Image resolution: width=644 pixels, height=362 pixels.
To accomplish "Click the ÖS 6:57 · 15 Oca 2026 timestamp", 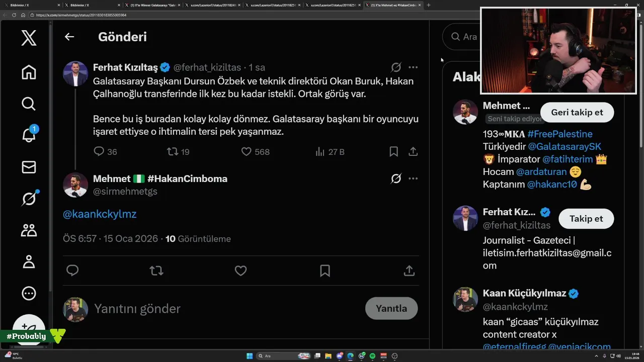I will pos(110,239).
